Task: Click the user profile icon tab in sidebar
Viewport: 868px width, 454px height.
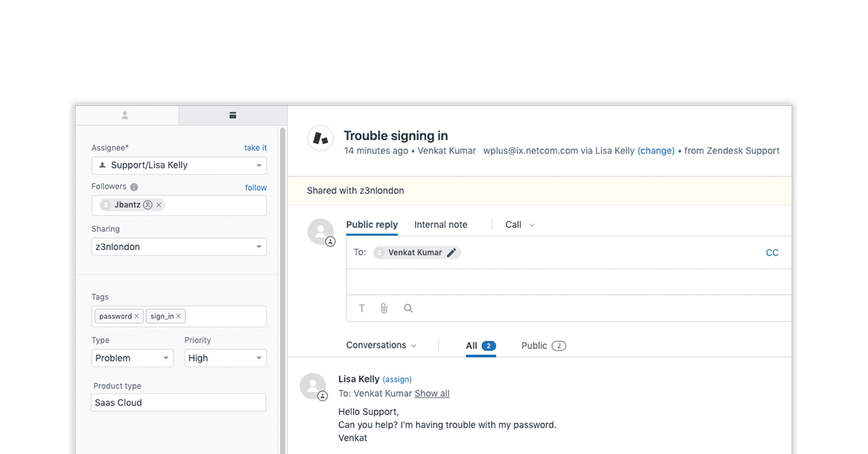Action: tap(125, 116)
